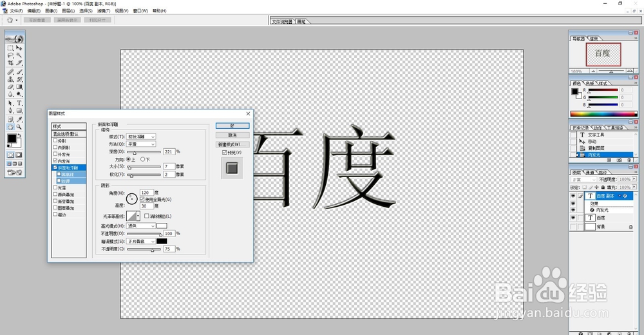644x335 pixels.
Task: Click the Navigator thumbnail preview
Action: [603, 54]
